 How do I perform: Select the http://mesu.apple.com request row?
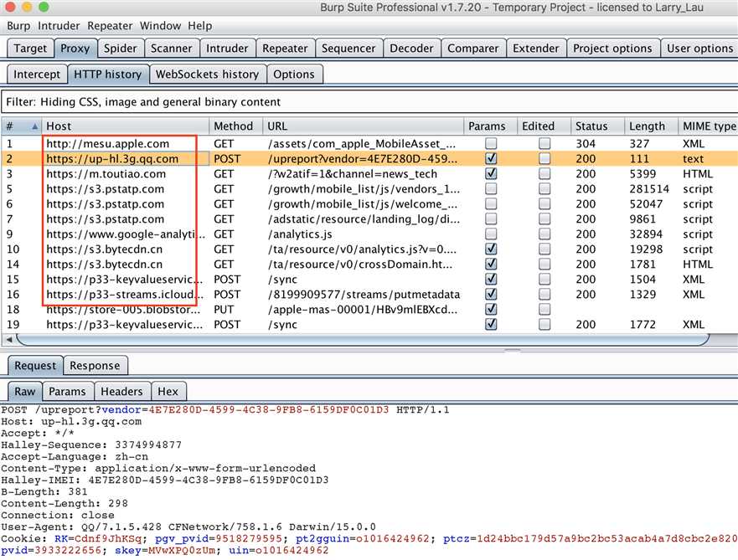tap(369, 143)
